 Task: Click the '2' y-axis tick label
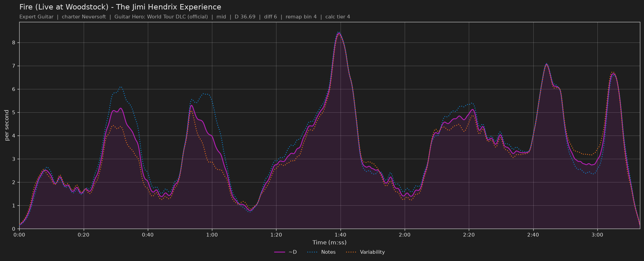pos(14,182)
